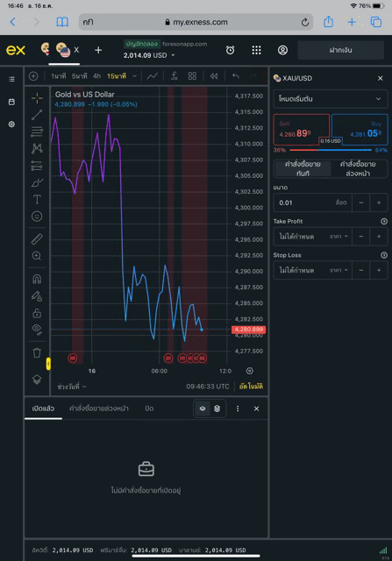Toggle magnet mode

37,279
